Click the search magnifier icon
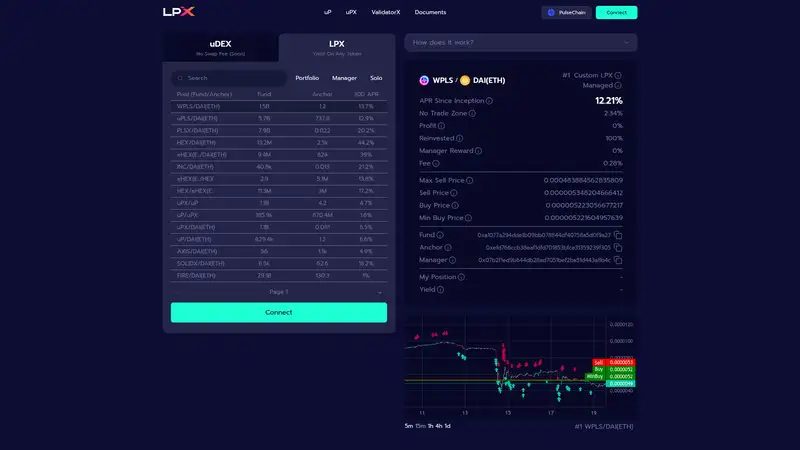800x450 pixels. [x=180, y=78]
